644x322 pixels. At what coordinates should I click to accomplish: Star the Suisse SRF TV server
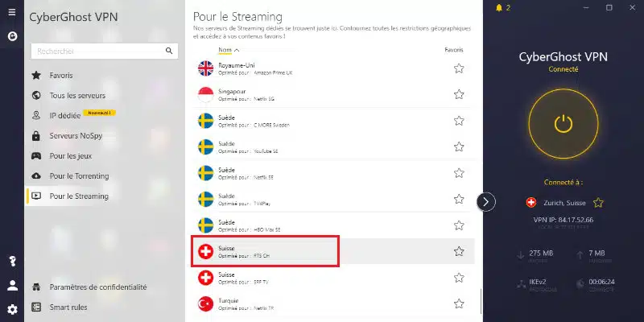459,278
